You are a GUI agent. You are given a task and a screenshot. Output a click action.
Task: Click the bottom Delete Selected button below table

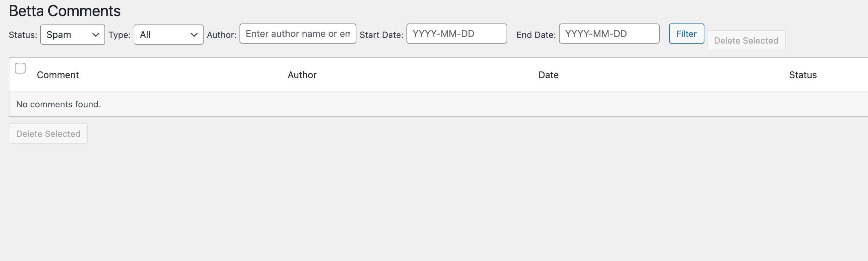point(48,134)
